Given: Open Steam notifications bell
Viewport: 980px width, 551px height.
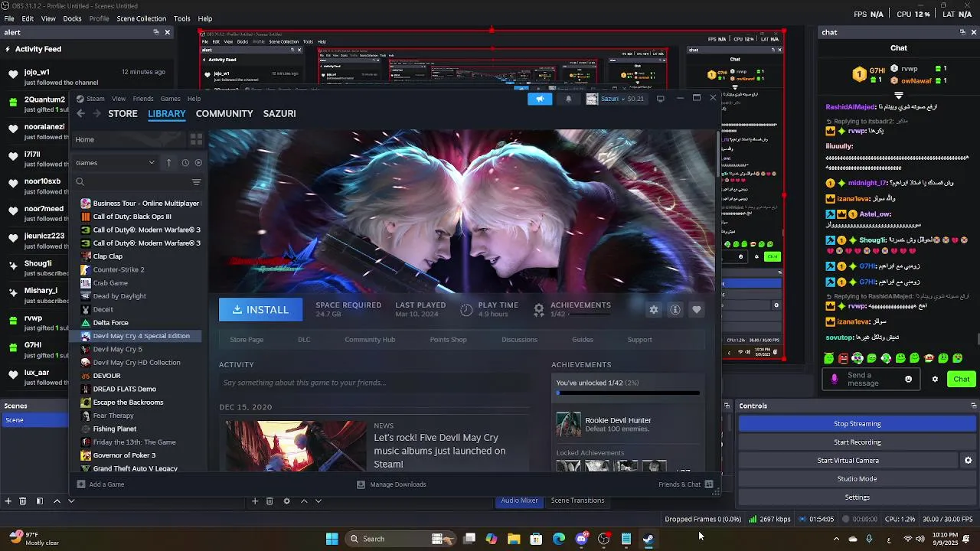Looking at the screenshot, I should [x=568, y=99].
